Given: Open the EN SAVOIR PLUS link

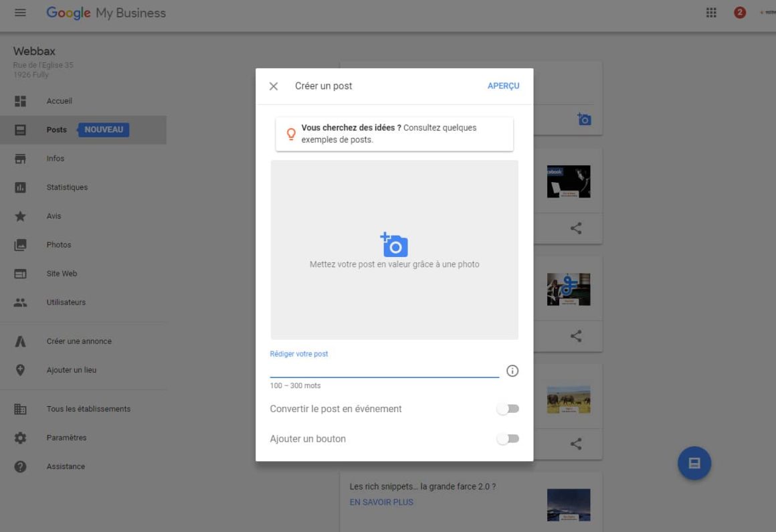Looking at the screenshot, I should (x=381, y=502).
